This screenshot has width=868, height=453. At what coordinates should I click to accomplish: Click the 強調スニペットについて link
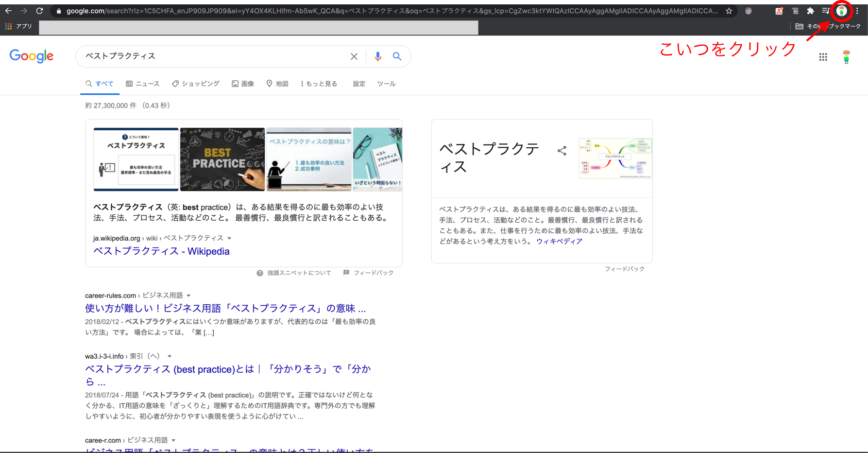[299, 273]
